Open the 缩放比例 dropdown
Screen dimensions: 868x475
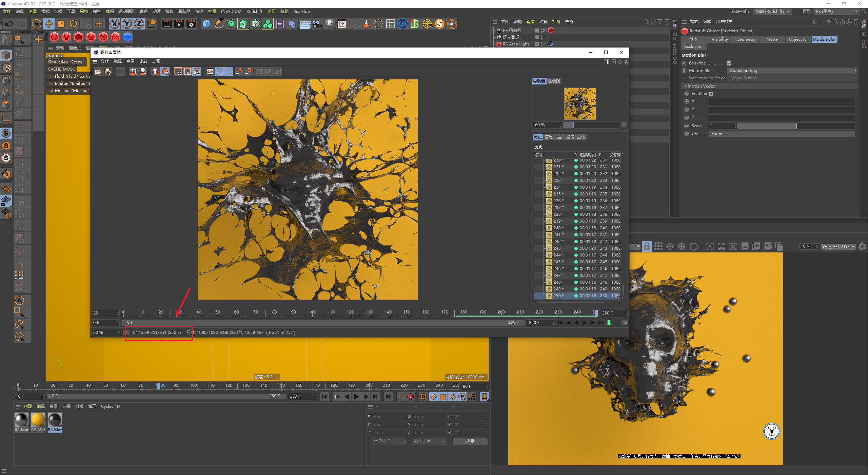[430, 441]
